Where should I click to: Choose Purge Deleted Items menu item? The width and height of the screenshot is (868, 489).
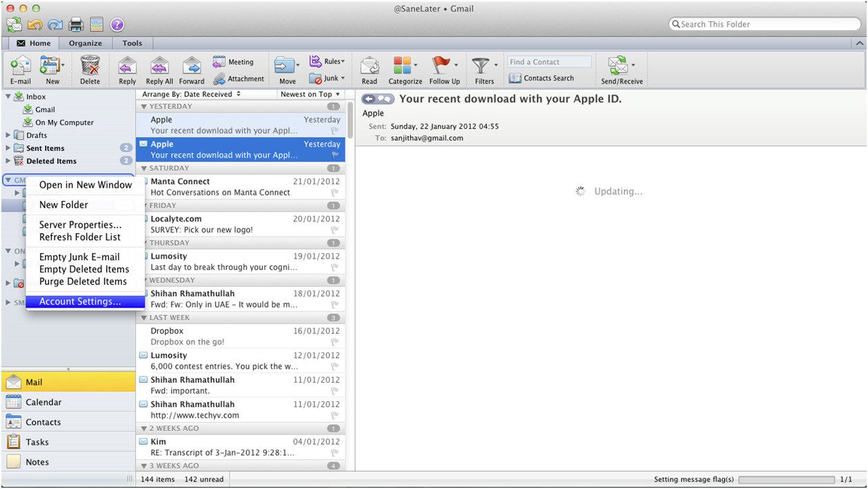tap(85, 281)
